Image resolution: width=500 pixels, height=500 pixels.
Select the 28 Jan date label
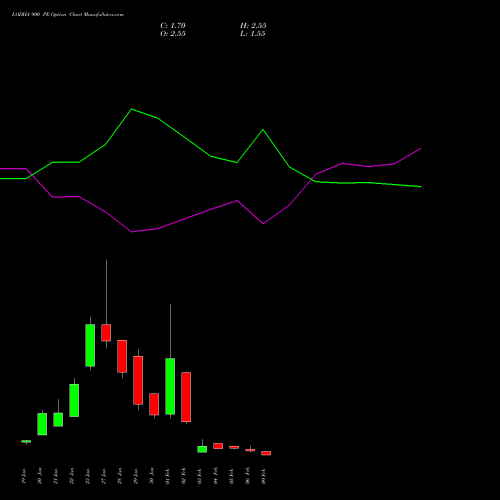120,476
